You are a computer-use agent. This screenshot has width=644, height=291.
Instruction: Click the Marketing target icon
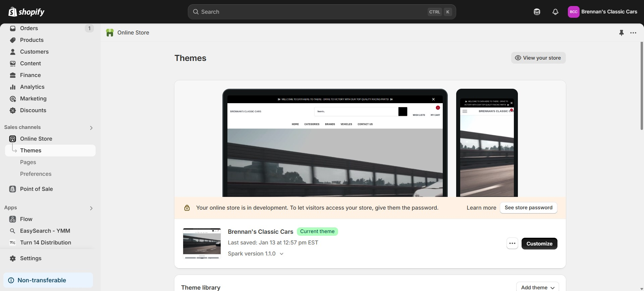13,99
